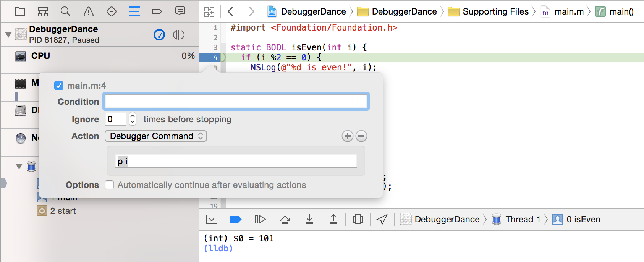Toggle breakpoints activation in debug bar
The width and height of the screenshot is (644, 262).
point(236,219)
